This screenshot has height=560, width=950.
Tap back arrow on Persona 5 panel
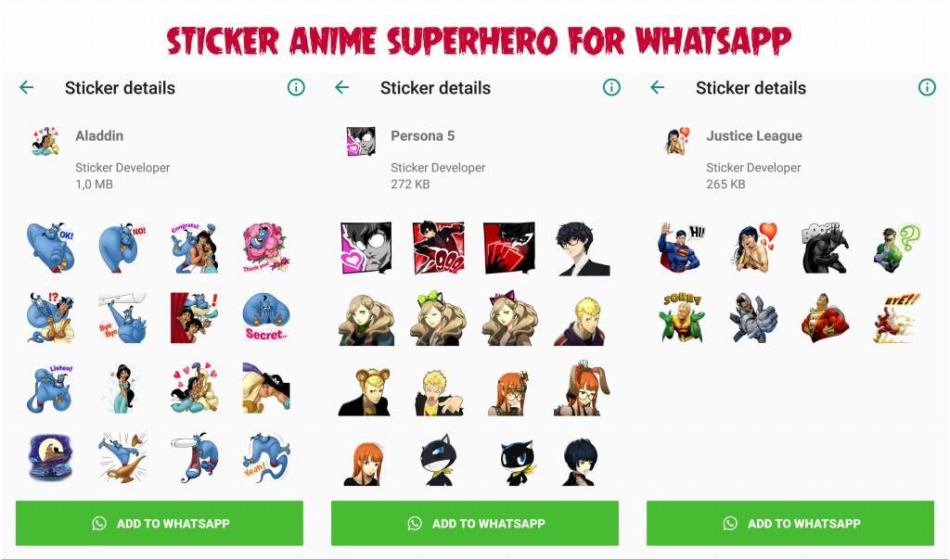[x=341, y=88]
